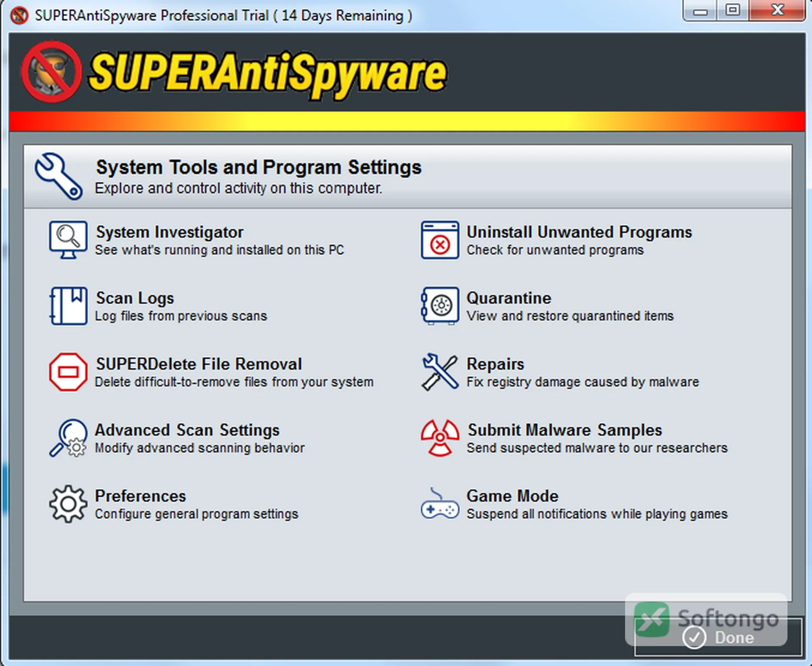812x666 pixels.
Task: Click 'Suspend all notifications while playing games'
Action: point(597,514)
